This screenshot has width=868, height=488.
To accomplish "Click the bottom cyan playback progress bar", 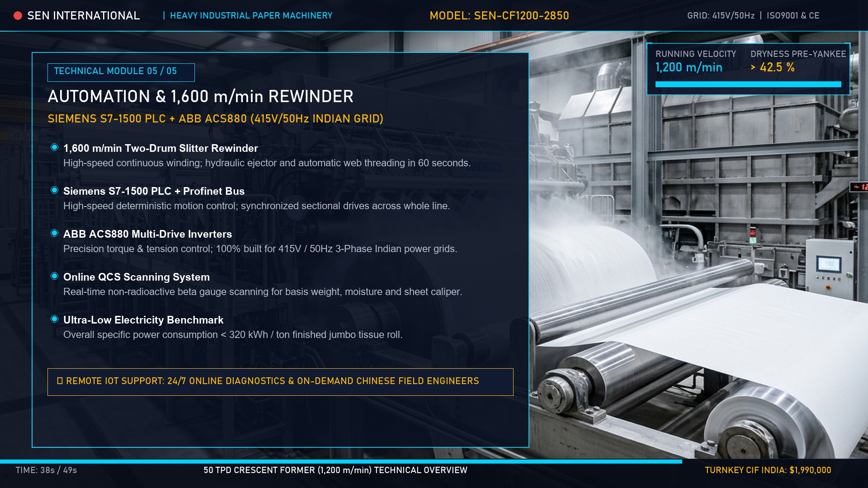I will pyautogui.click(x=341, y=461).
